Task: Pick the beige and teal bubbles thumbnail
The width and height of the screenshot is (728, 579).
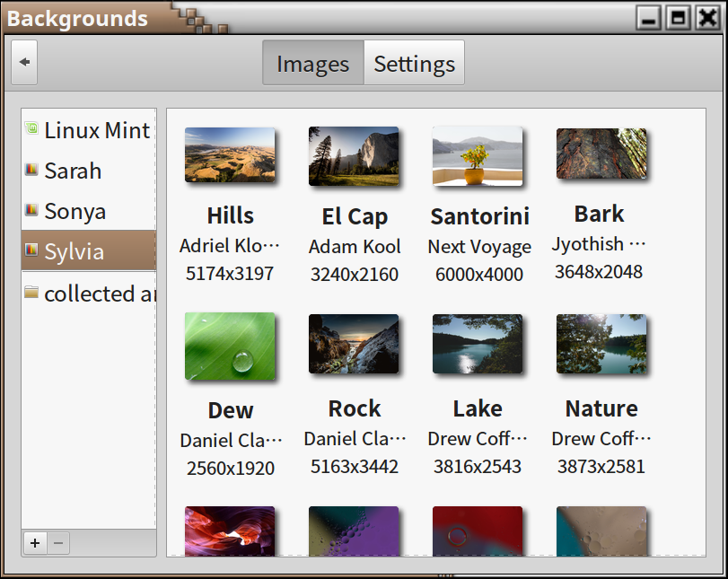Action: 601,531
